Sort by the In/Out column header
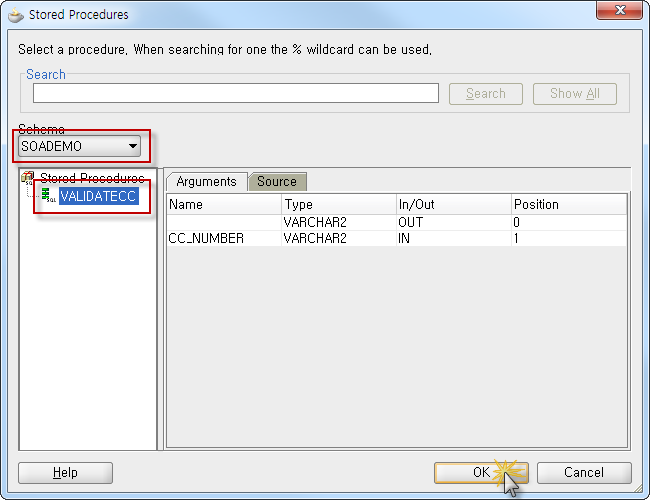The image size is (650, 500). (x=454, y=204)
